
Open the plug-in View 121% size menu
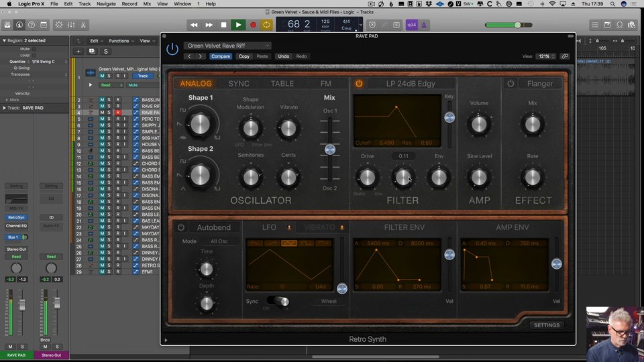point(545,56)
